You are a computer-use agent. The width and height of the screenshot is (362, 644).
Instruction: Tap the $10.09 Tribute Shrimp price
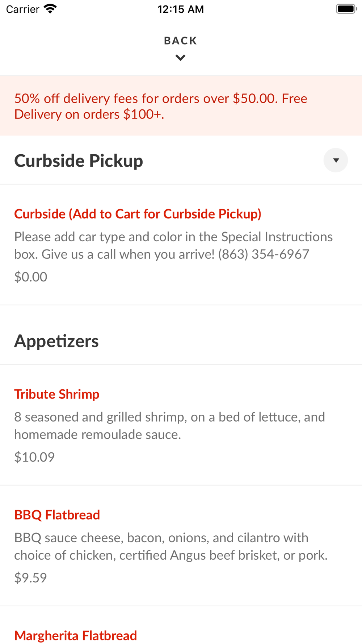(x=34, y=457)
